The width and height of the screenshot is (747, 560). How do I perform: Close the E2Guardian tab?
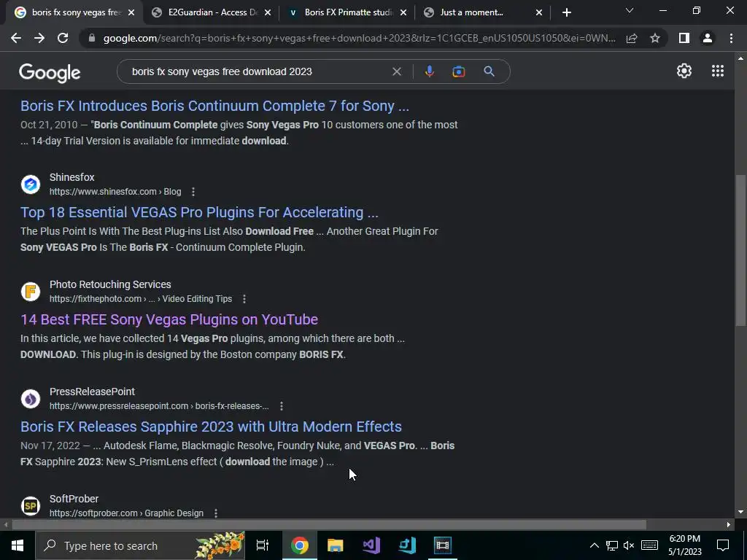coord(268,12)
